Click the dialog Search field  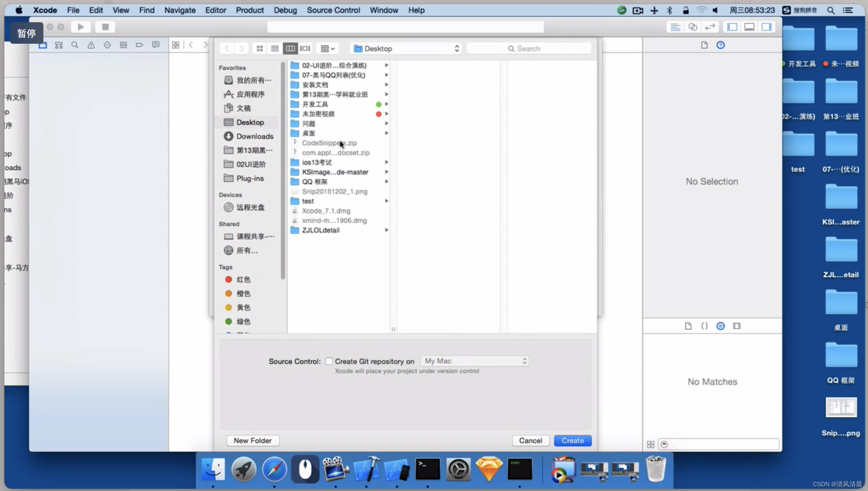(529, 48)
